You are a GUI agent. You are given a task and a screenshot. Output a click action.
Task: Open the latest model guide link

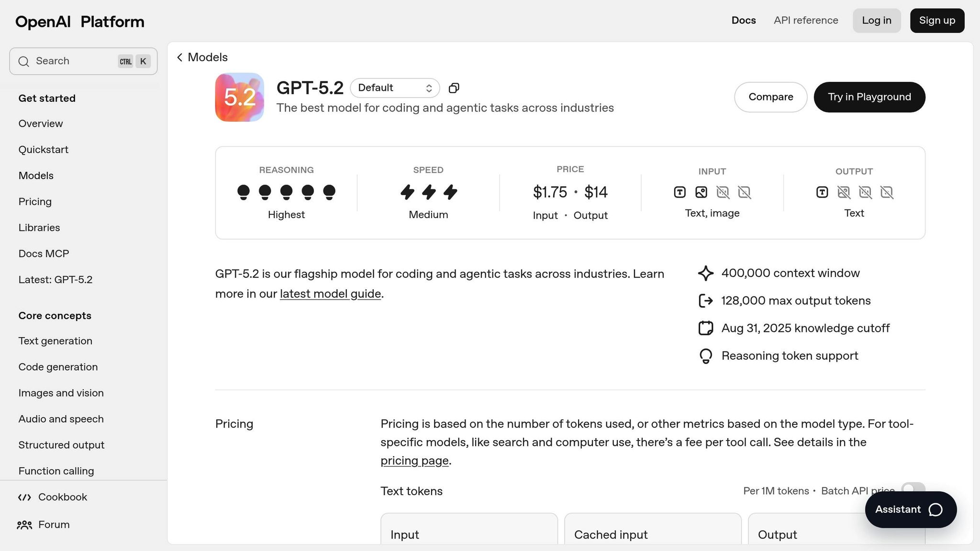pyautogui.click(x=330, y=294)
